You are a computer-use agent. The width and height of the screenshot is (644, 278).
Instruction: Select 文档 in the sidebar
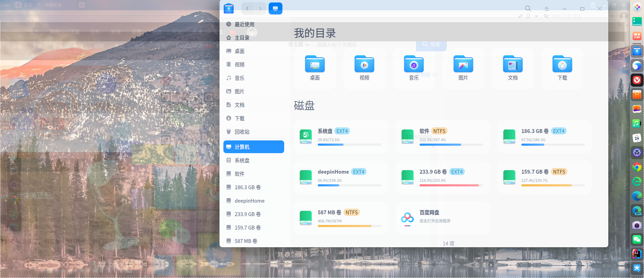[254, 105]
